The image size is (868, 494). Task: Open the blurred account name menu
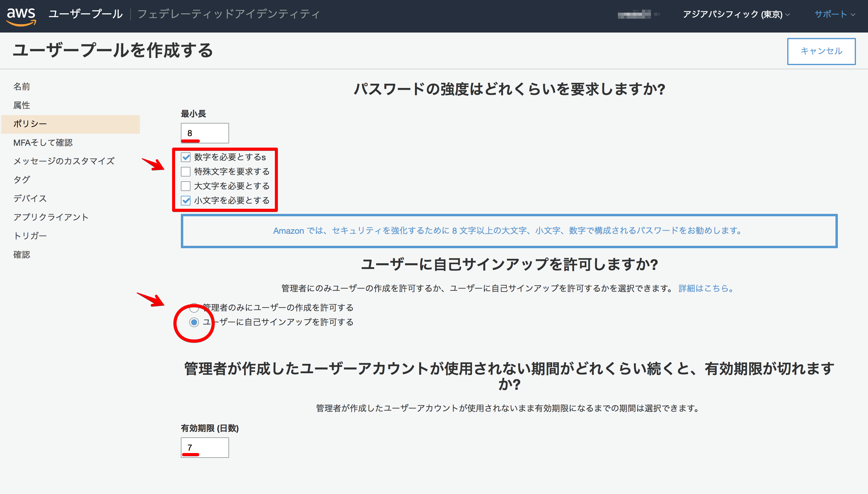(x=638, y=14)
